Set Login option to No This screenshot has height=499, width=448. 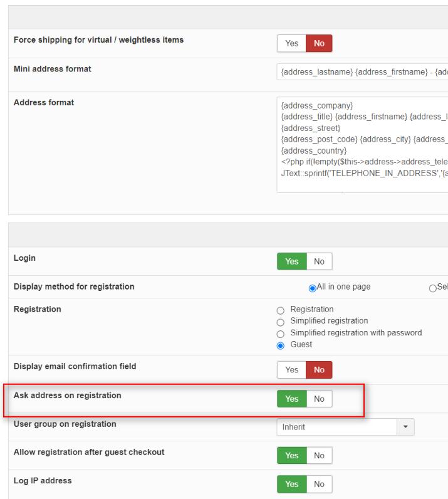[x=319, y=261]
